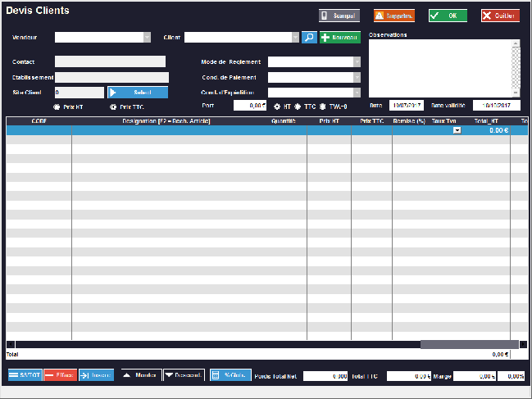This screenshot has height=399, width=532.
Task: Select the Prix TTC radio button
Action: [113, 107]
